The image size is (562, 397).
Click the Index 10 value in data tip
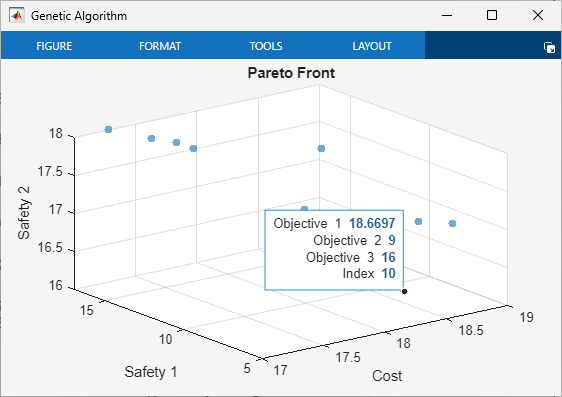(389, 273)
